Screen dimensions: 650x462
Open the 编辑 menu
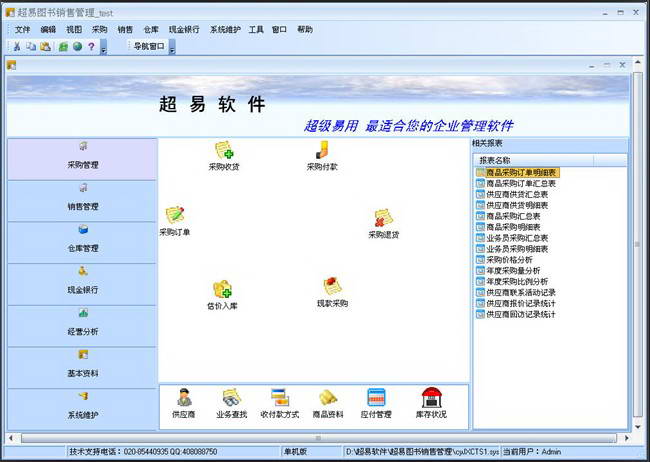[x=48, y=29]
